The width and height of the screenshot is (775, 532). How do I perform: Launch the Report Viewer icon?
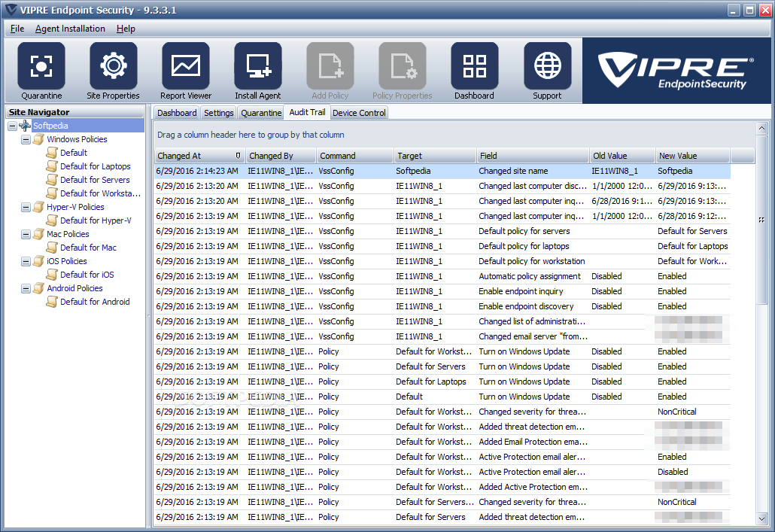tap(186, 65)
